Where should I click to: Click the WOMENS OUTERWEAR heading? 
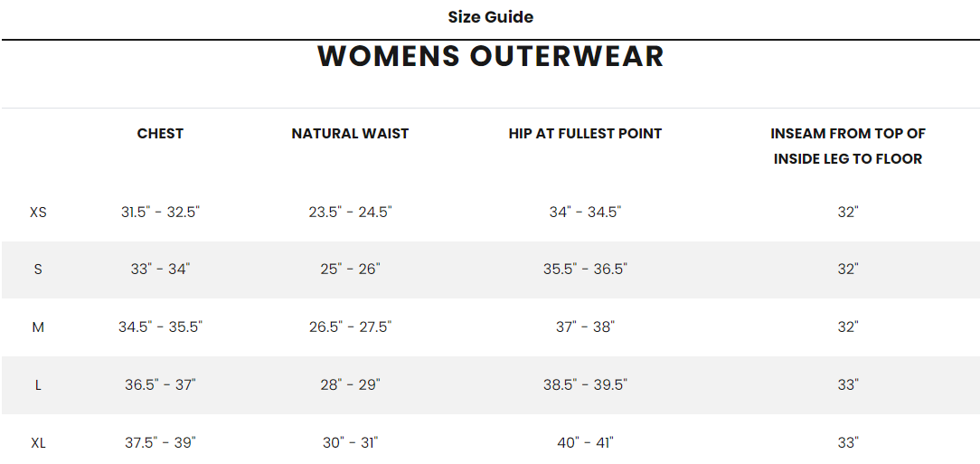coord(491,56)
